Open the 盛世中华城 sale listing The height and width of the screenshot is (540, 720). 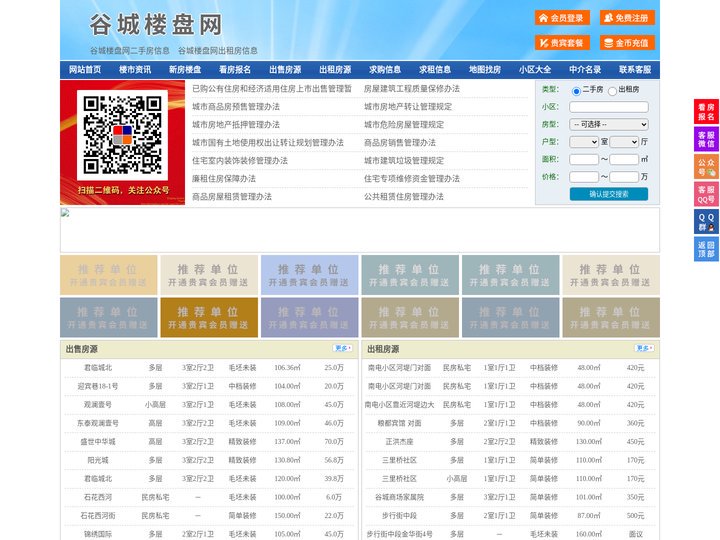tap(98, 441)
